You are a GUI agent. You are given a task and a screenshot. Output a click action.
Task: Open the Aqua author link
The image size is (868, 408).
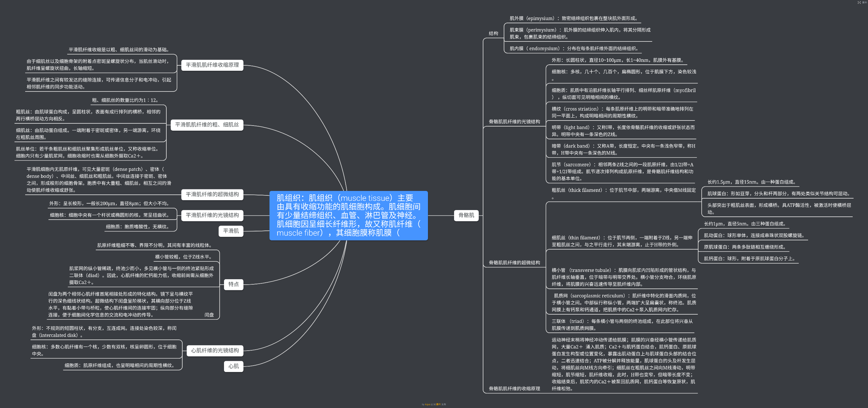[428, 404]
